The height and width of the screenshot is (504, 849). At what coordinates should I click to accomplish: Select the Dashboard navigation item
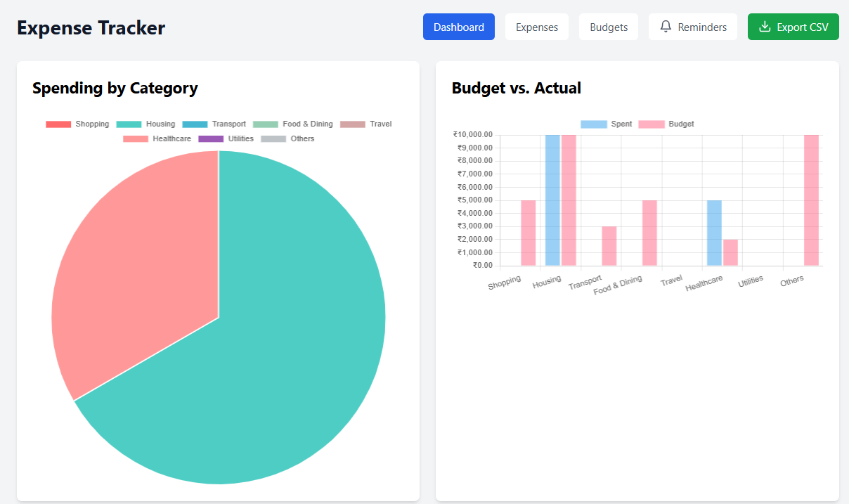[458, 26]
